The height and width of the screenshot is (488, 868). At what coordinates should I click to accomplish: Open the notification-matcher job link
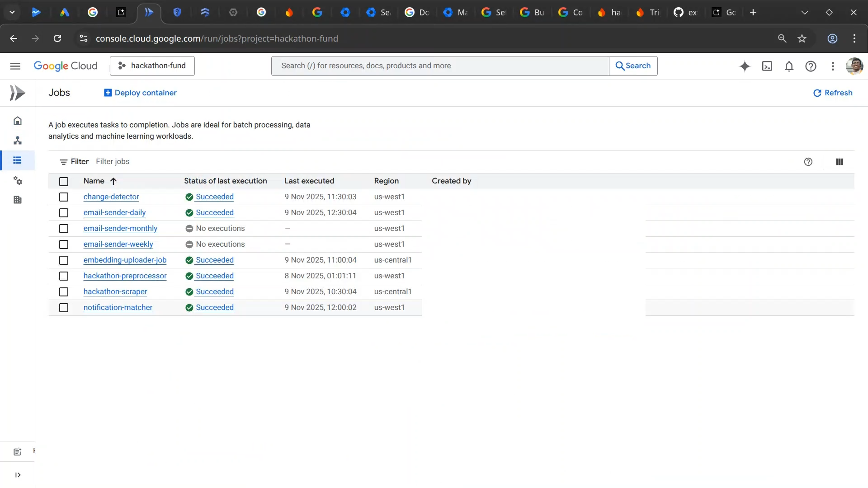click(x=118, y=307)
